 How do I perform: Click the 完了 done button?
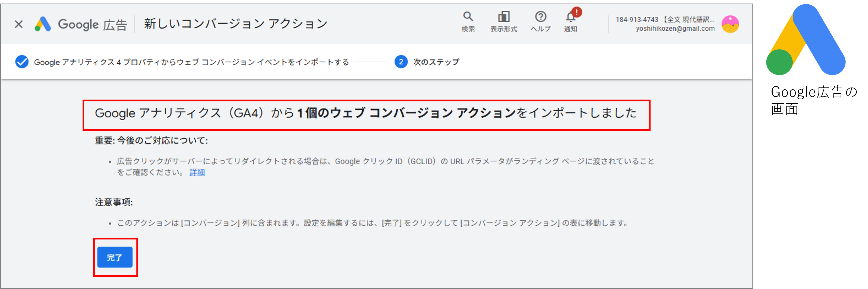pos(115,257)
